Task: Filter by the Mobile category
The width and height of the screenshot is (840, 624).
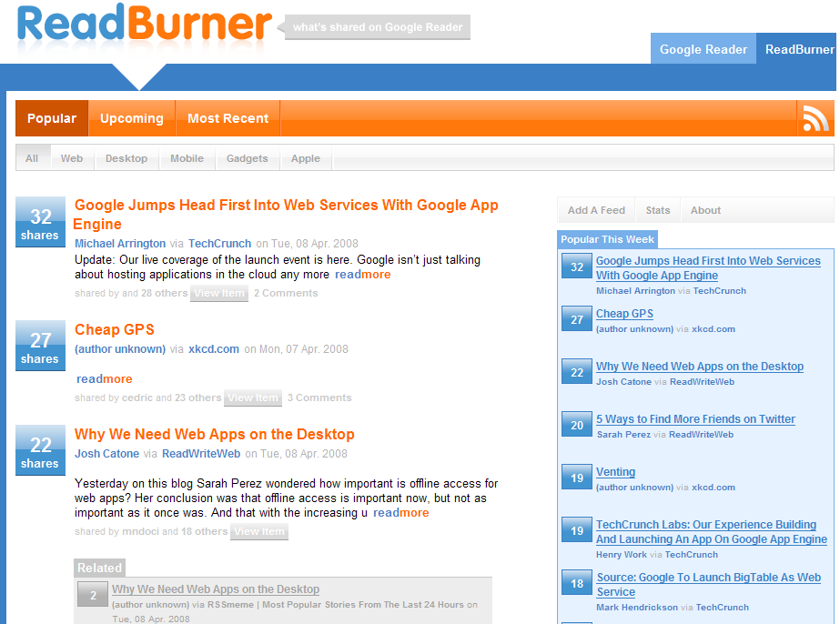Action: 187,158
